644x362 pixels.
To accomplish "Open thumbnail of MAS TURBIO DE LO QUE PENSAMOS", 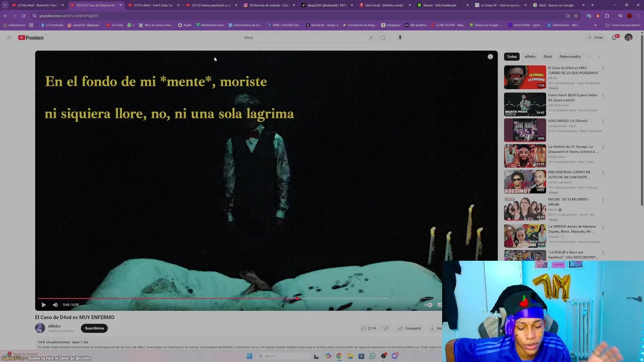I will click(525, 77).
